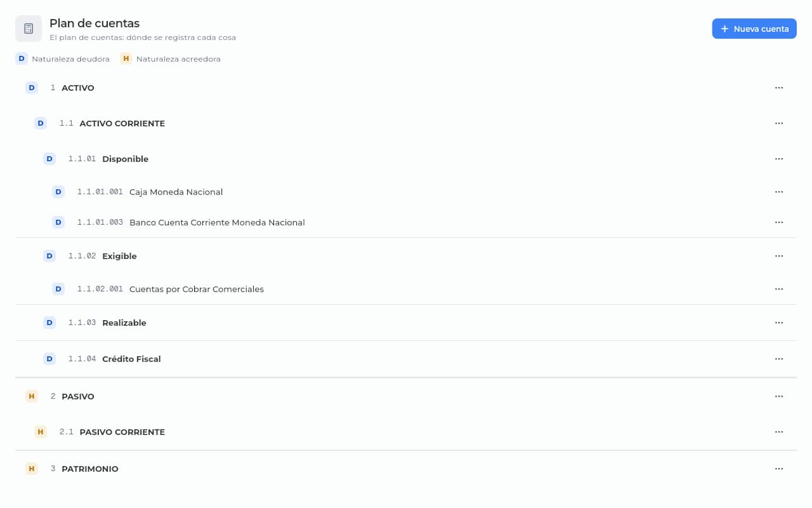Show options for Cuentas por Cobrar Comerciales
Image resolution: width=812 pixels, height=508 pixels.
point(779,289)
